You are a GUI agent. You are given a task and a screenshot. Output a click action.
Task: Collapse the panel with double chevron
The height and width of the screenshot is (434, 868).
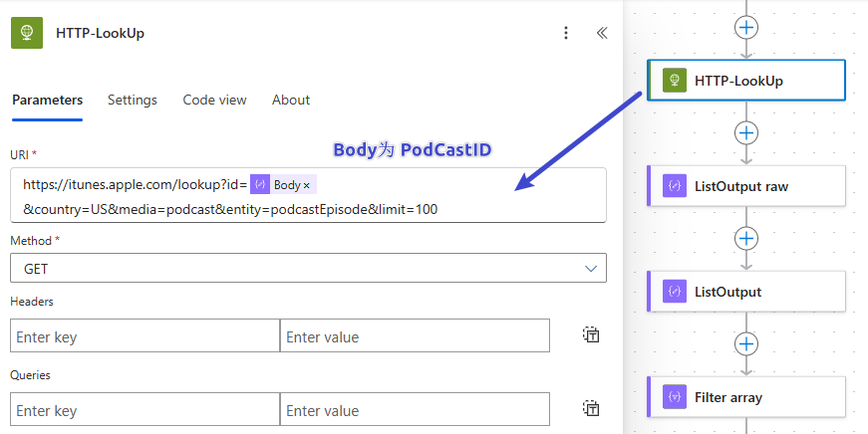pyautogui.click(x=602, y=33)
